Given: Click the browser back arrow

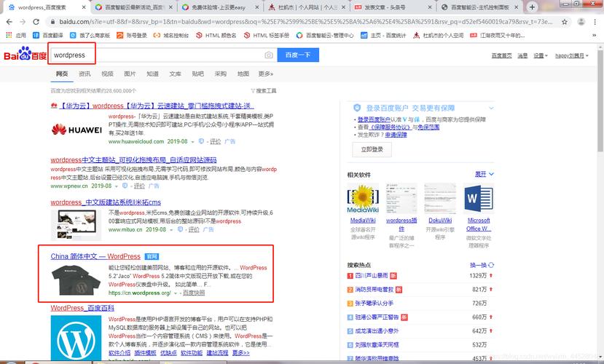Looking at the screenshot, I should pos(9,22).
